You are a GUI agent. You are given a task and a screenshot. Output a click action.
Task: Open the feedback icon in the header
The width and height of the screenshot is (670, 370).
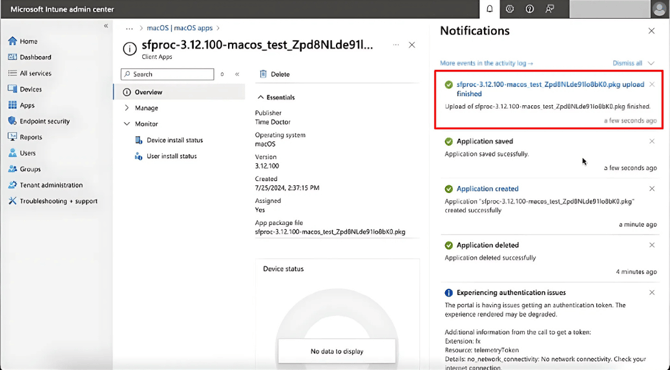pos(550,9)
